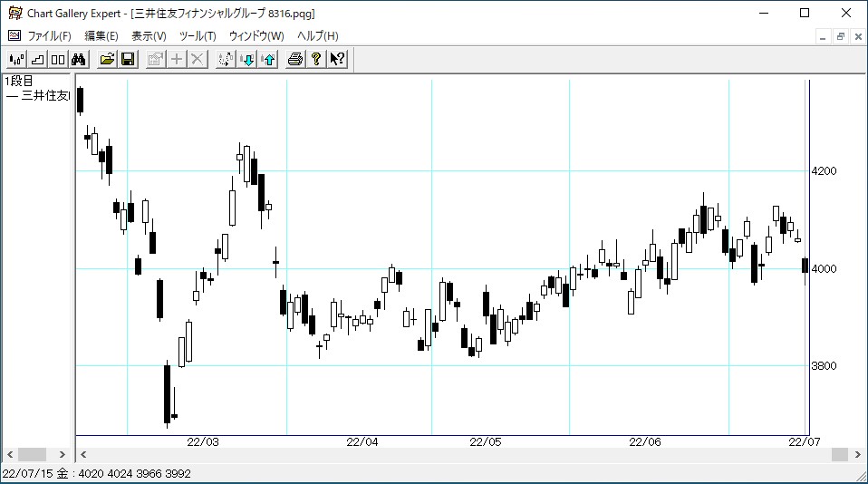Print the chart using the printer icon
868x484 pixels.
[295, 60]
